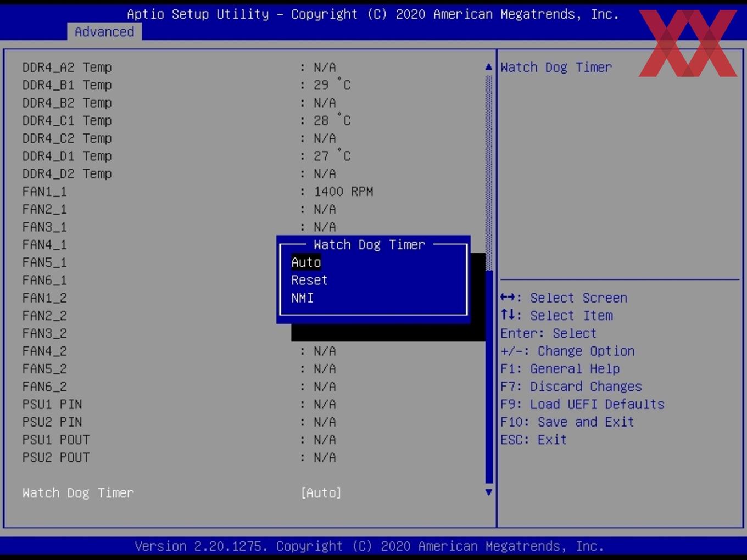Click the 27 °C value for DDR4_D1

click(x=332, y=156)
